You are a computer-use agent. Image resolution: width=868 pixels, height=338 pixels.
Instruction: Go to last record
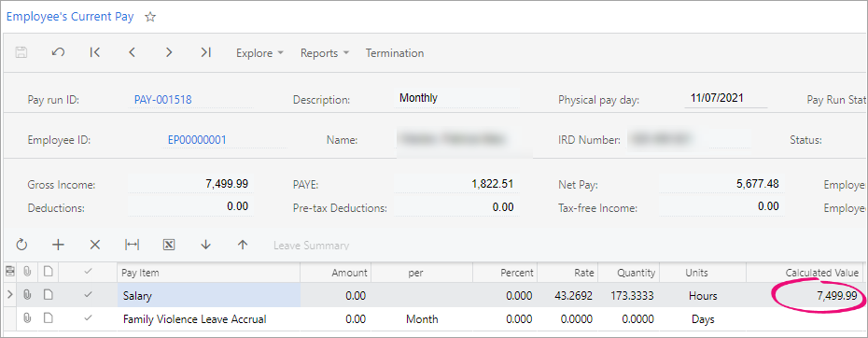(x=206, y=52)
